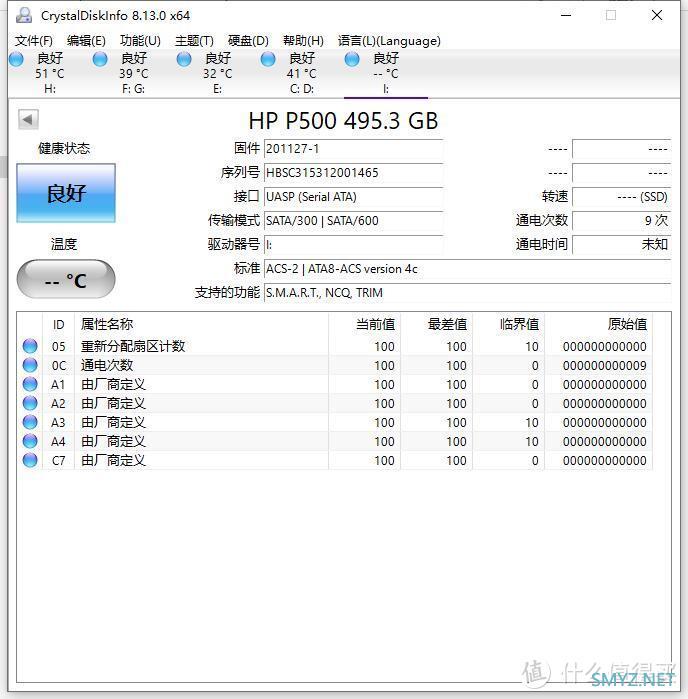The height and width of the screenshot is (699, 688).
Task: Select the 39 °C disk F: G: tab
Action: click(x=133, y=73)
